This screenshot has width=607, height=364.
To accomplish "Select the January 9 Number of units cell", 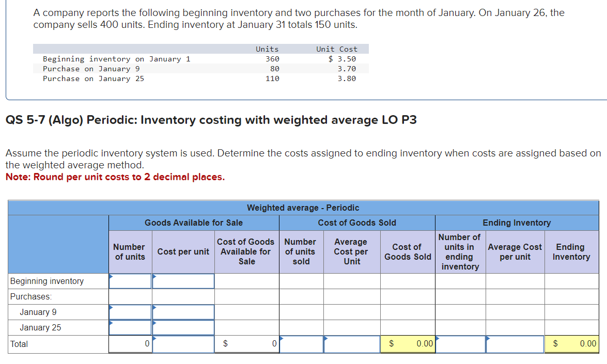I will coord(129,312).
